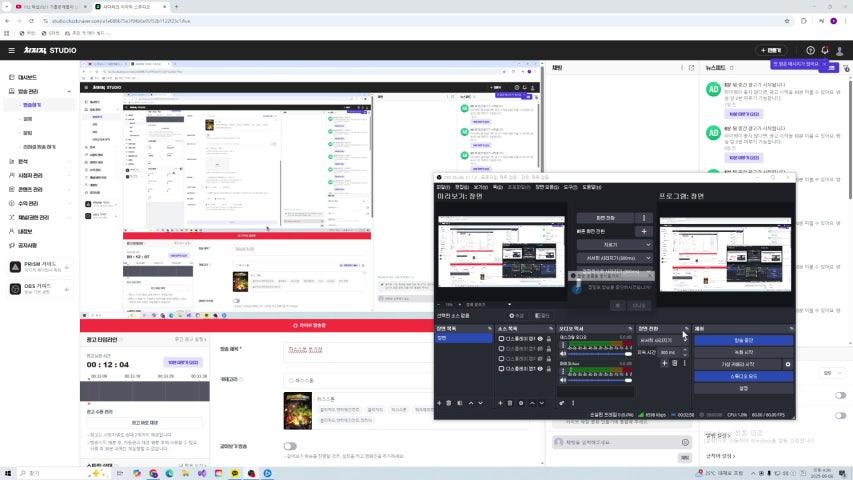The image size is (853, 480).
Task: Toggle lower switch in right settings panel
Action: point(840,416)
